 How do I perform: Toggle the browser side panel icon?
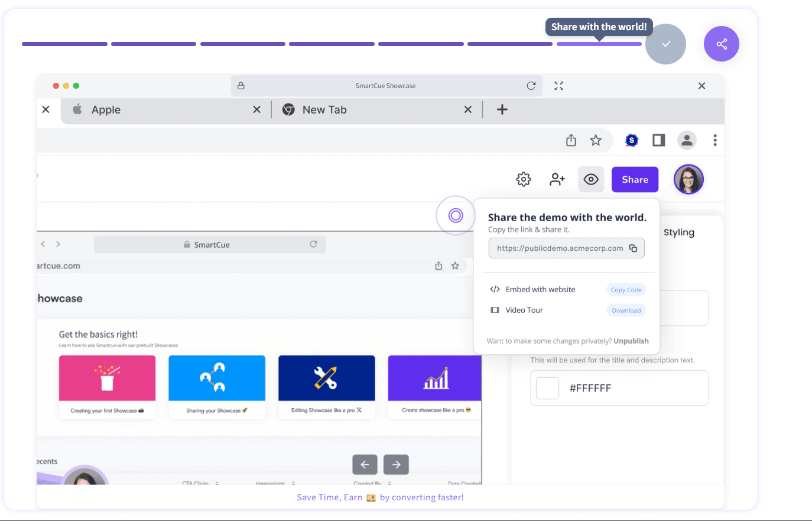pyautogui.click(x=658, y=140)
